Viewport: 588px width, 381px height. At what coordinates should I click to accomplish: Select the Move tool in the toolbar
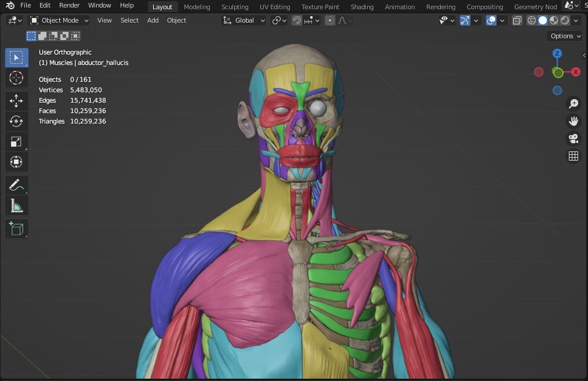coord(16,100)
